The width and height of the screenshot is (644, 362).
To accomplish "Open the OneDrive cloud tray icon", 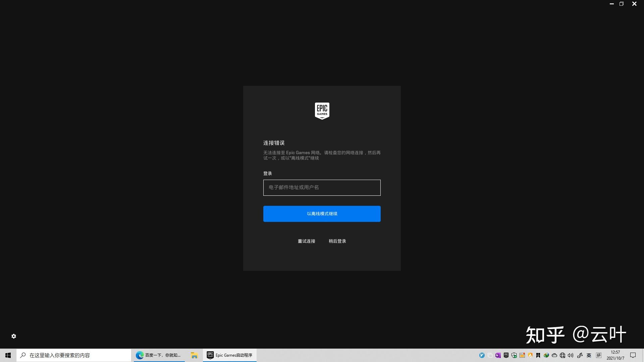I will click(554, 355).
